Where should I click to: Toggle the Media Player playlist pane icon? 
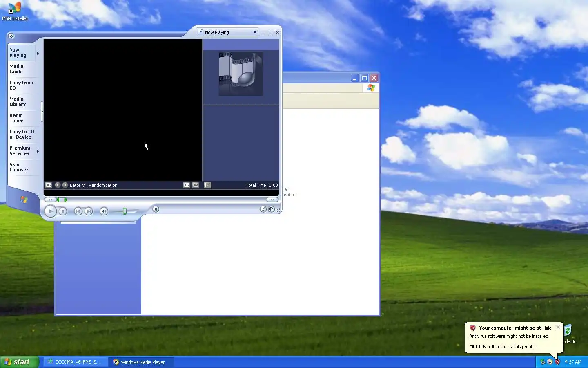[x=207, y=185]
